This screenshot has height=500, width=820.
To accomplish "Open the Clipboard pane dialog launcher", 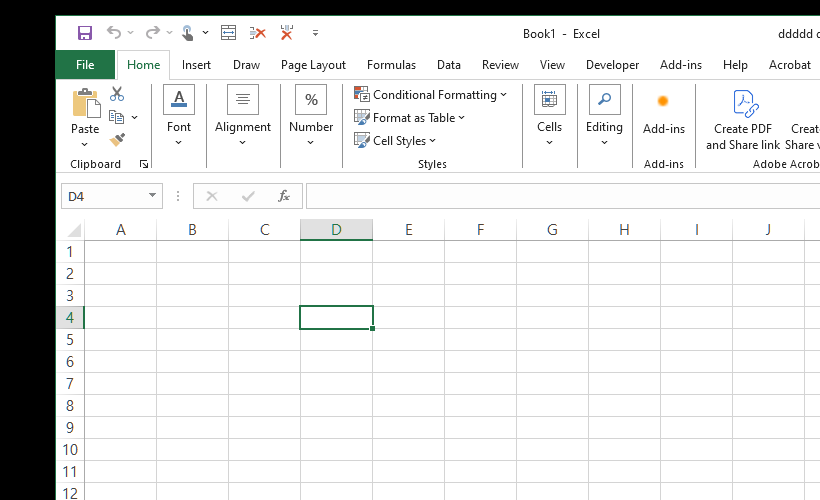I will coord(144,164).
